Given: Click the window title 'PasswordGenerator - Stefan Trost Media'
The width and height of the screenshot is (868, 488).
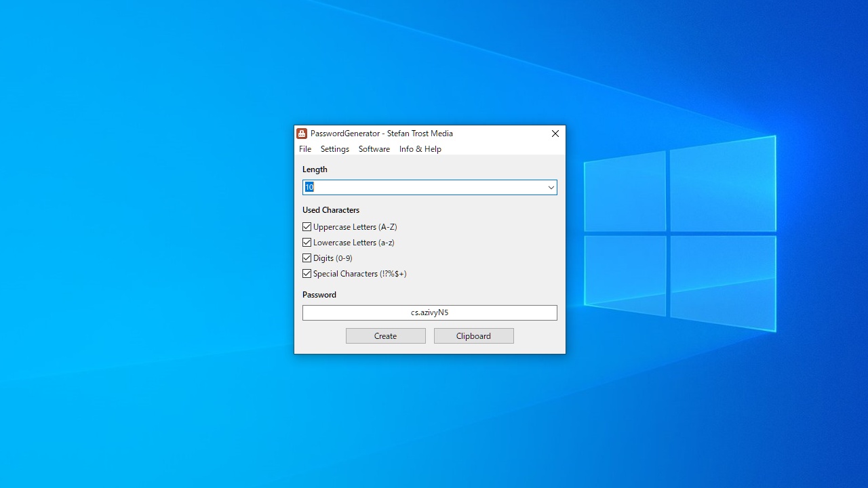Looking at the screenshot, I should click(382, 134).
